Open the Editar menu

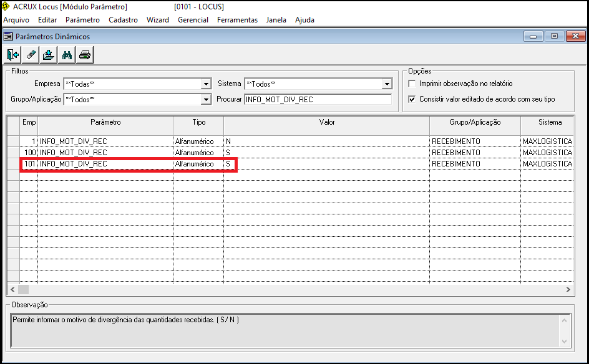(47, 20)
